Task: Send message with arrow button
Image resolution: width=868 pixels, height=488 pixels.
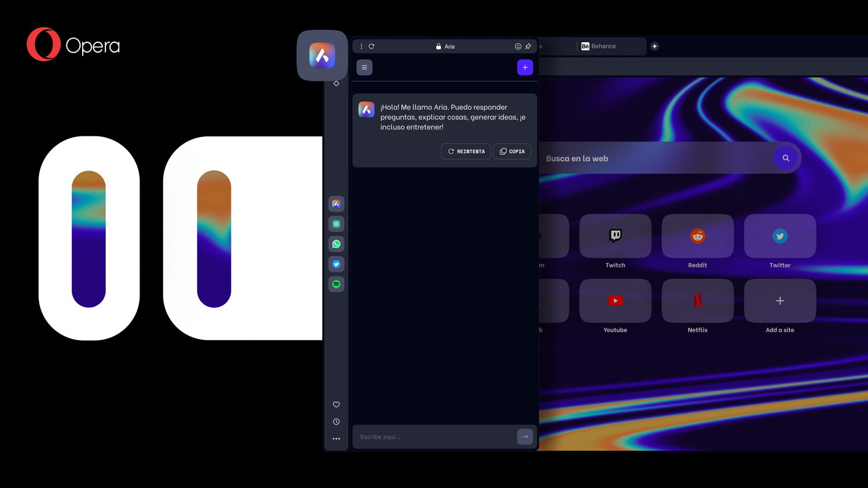Action: tap(525, 437)
